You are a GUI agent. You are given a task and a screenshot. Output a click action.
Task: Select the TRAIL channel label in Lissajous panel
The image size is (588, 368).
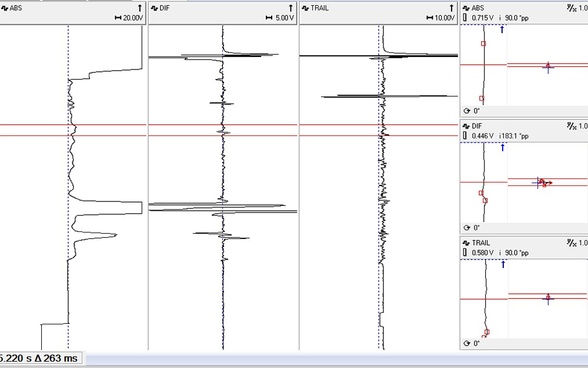click(480, 243)
